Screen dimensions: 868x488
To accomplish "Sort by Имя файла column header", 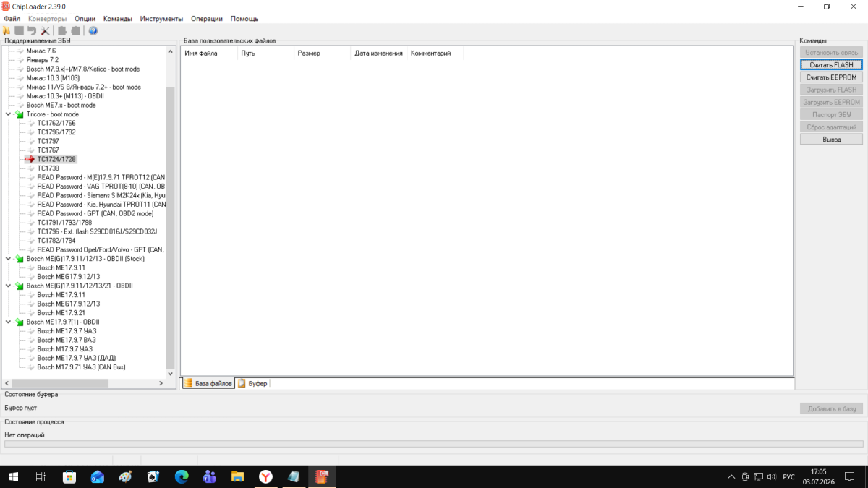I will tap(210, 53).
